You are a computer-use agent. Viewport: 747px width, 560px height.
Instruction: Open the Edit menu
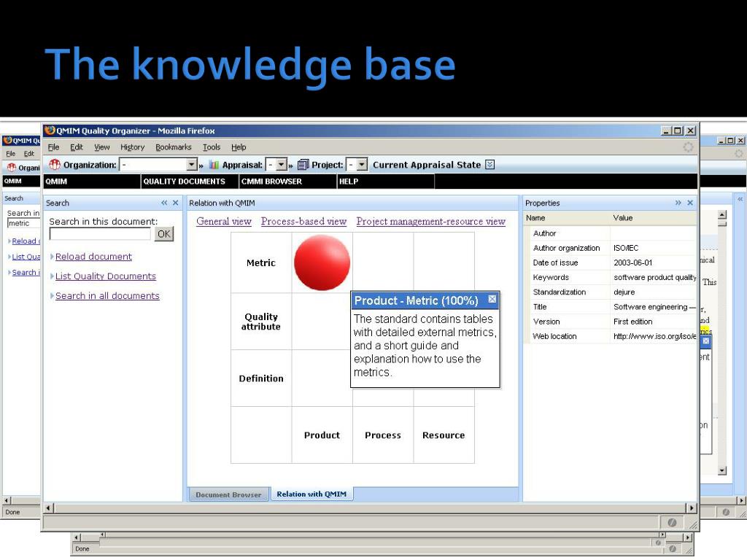(x=77, y=147)
